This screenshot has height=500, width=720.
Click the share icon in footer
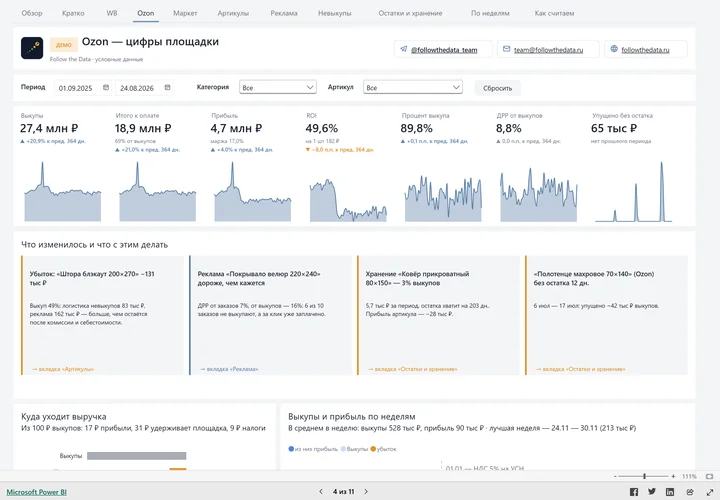coord(690,492)
